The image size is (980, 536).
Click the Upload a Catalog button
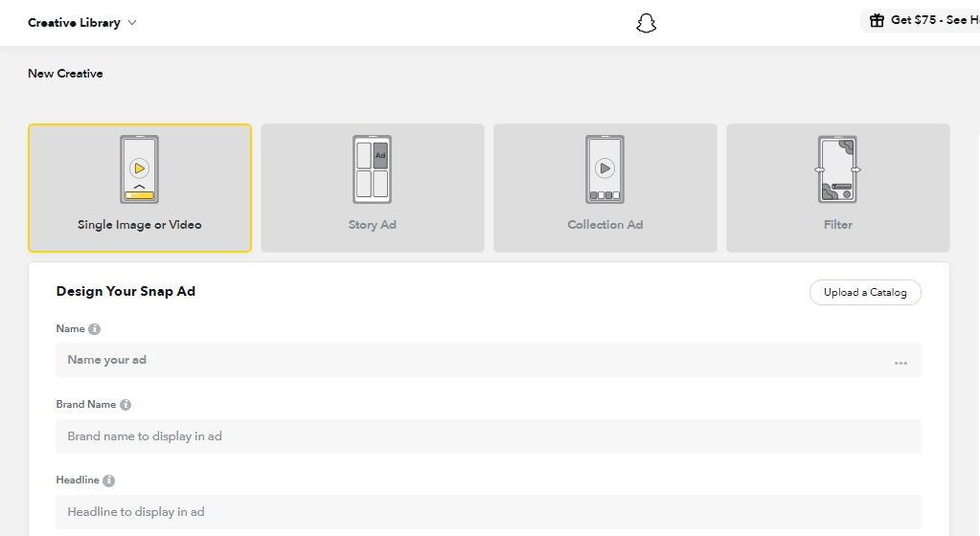click(865, 293)
